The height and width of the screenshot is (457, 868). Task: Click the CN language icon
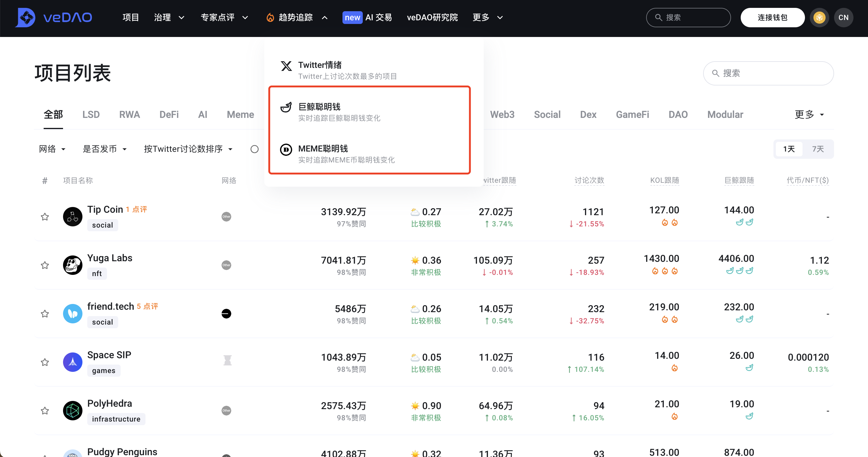point(843,18)
